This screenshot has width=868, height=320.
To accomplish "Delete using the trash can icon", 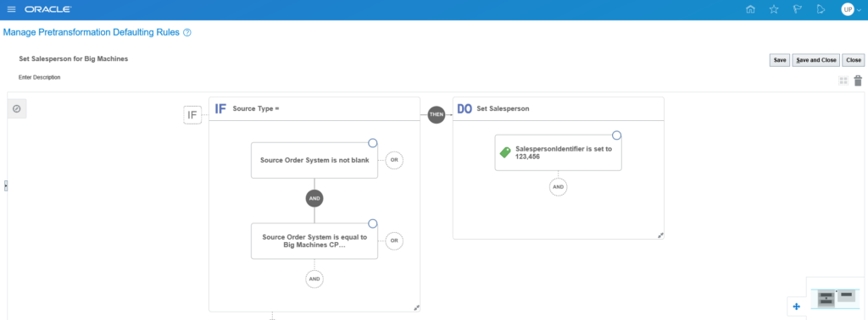I will point(858,80).
